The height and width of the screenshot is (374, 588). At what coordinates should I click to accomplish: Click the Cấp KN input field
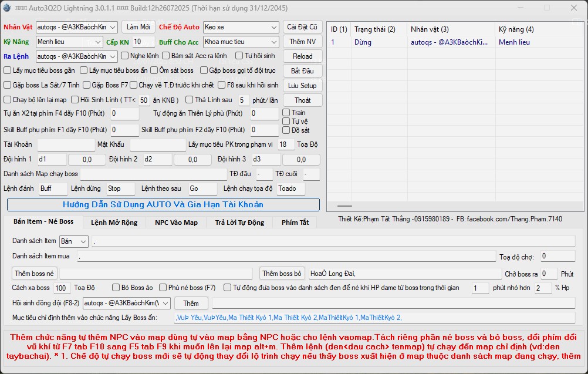tap(143, 42)
